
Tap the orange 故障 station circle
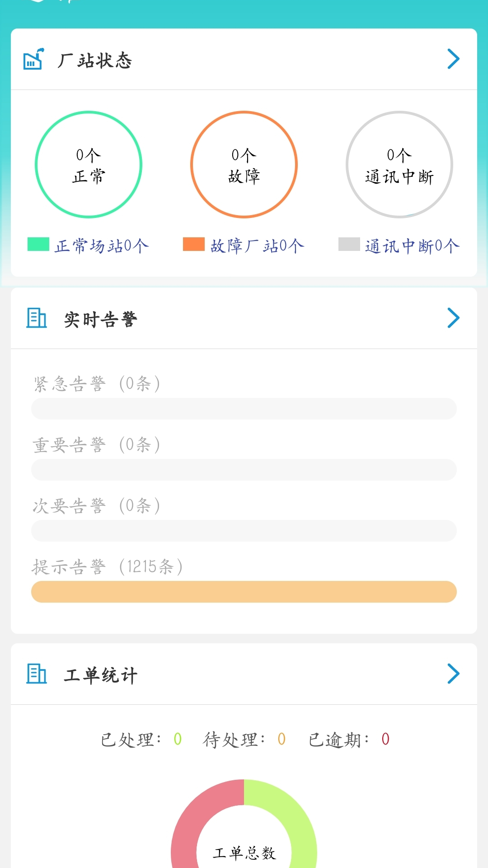[244, 165]
